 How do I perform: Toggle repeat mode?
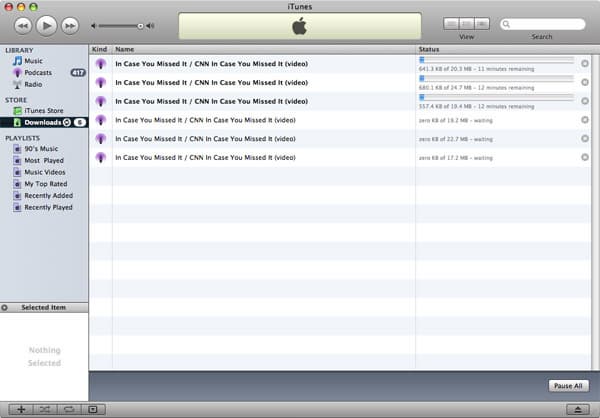(x=69, y=410)
